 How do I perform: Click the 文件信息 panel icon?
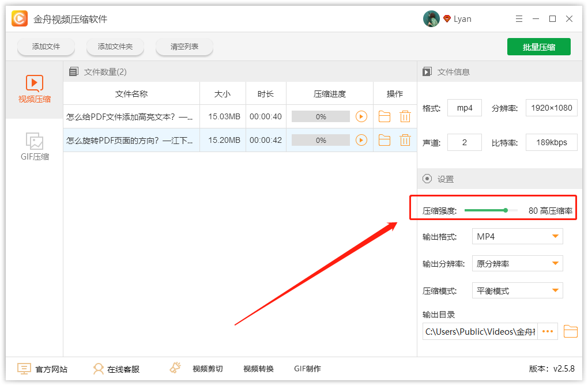(427, 71)
